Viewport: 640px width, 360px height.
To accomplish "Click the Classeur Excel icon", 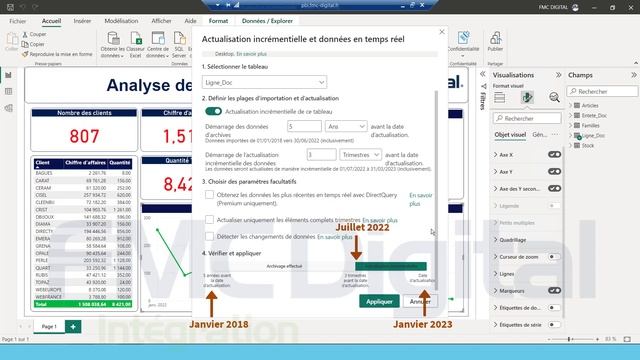I will (136, 38).
